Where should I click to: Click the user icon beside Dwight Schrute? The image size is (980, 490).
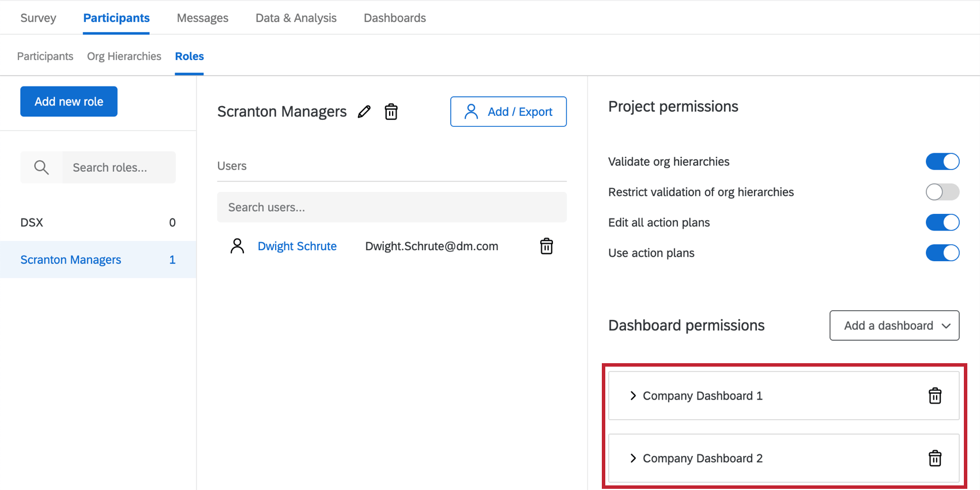[x=237, y=246]
